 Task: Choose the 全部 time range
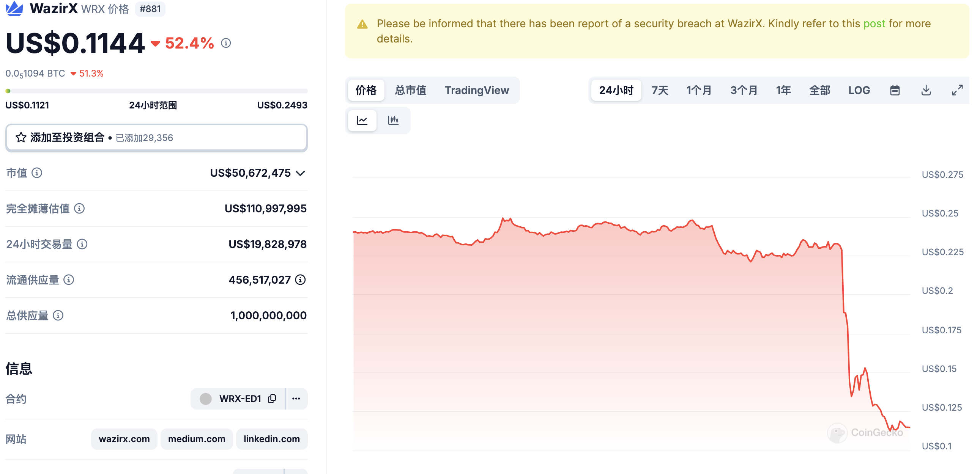(x=819, y=90)
